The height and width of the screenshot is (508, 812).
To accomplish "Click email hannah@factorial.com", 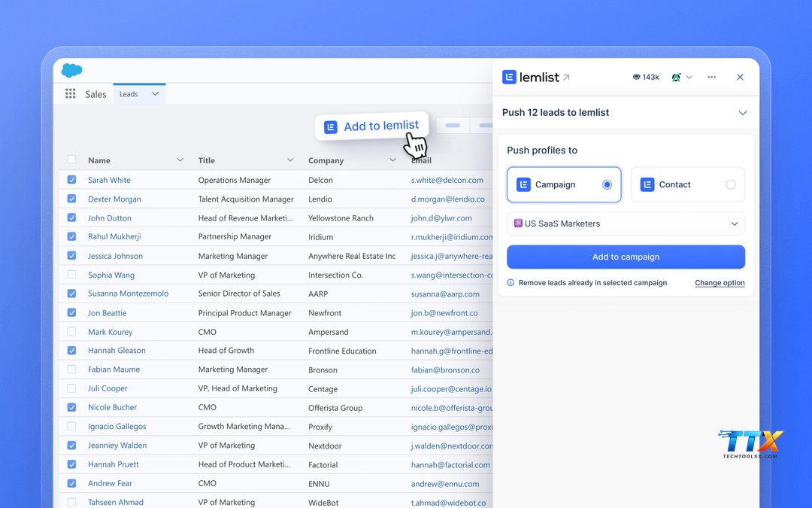I will [450, 465].
